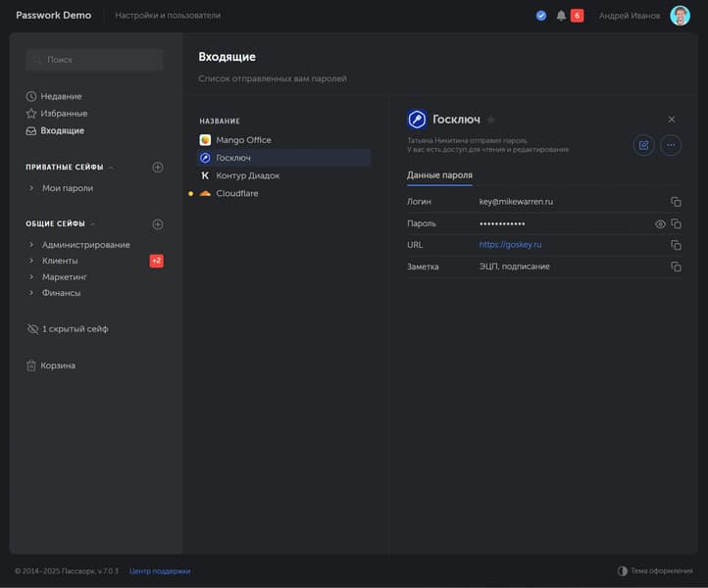Open the goskey.ru link
Screen dimensions: 708x588
pos(510,245)
